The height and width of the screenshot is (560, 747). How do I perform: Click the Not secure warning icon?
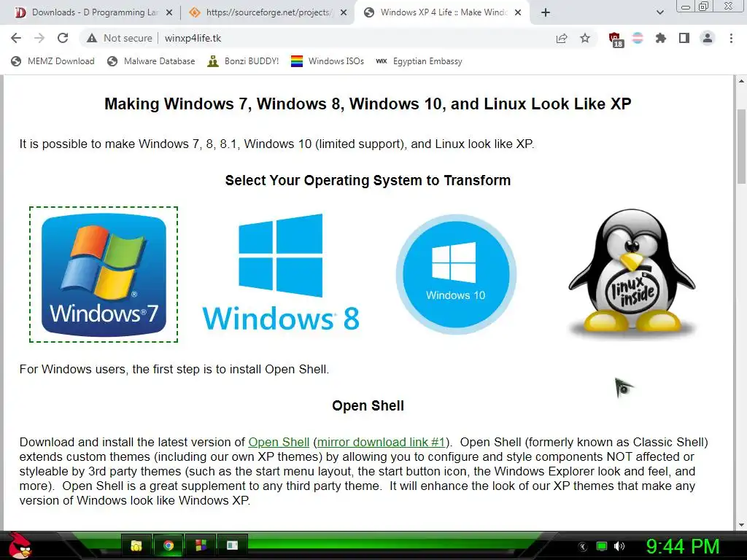[x=92, y=38]
